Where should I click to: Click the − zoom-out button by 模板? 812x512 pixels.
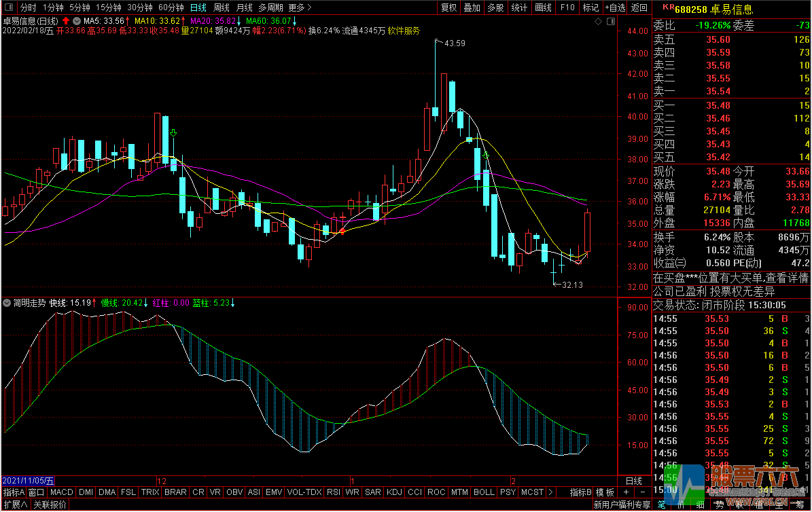click(643, 492)
